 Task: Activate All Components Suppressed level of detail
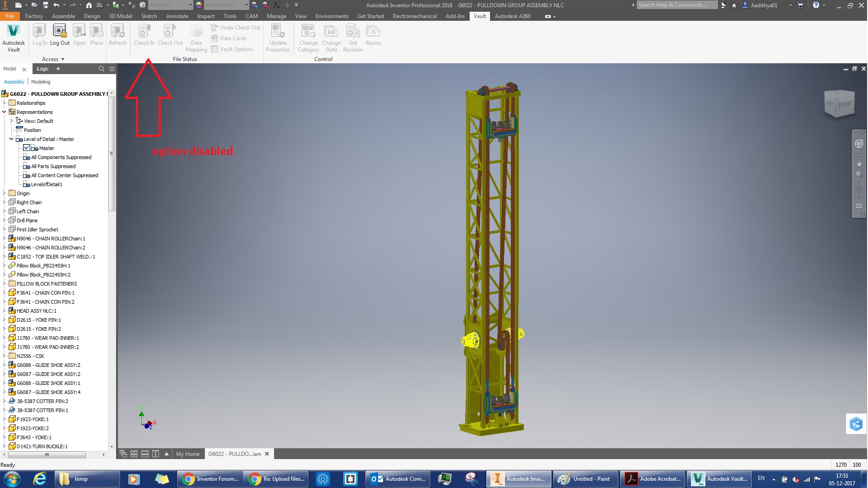tap(61, 157)
